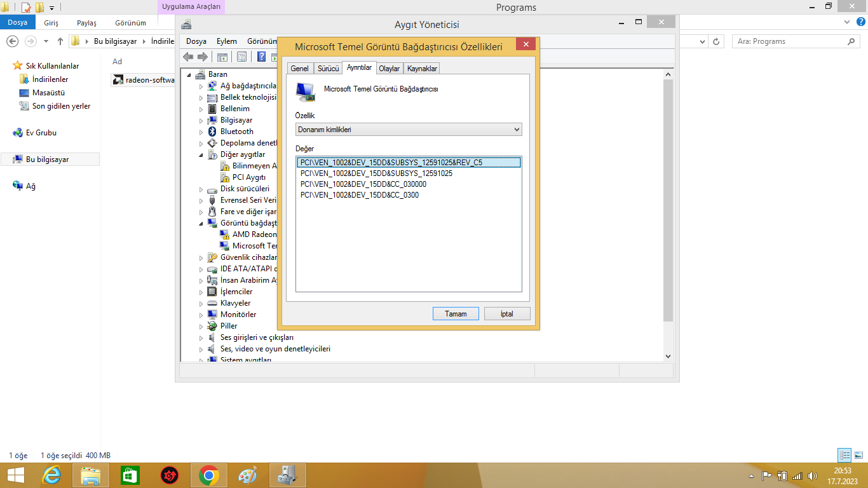The height and width of the screenshot is (488, 868).
Task: Switch to the Olaylar tab
Action: [x=389, y=69]
